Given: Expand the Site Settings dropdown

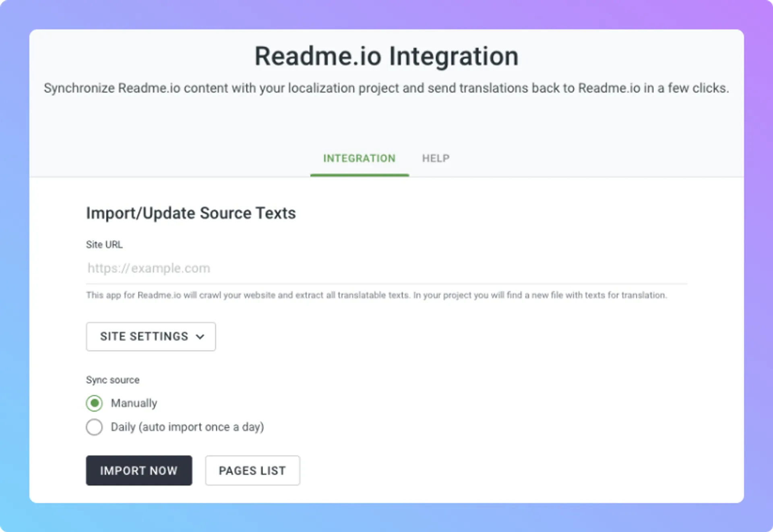Looking at the screenshot, I should [x=151, y=337].
